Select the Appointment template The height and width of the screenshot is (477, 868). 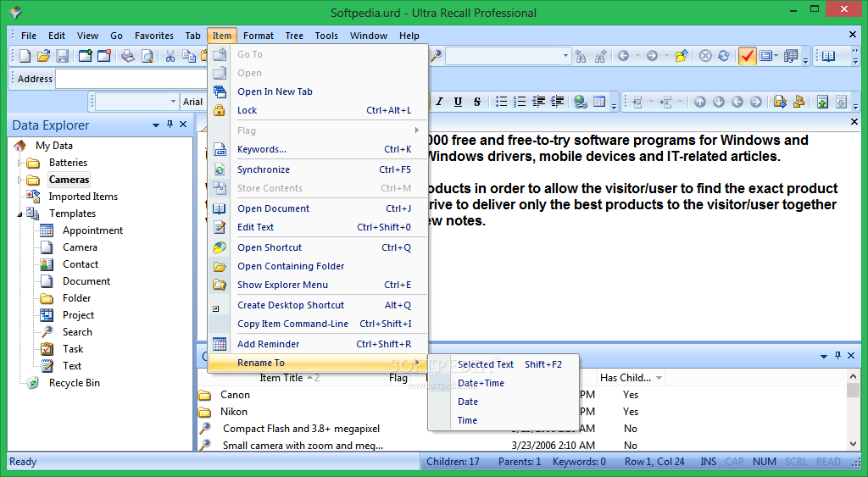click(x=92, y=230)
